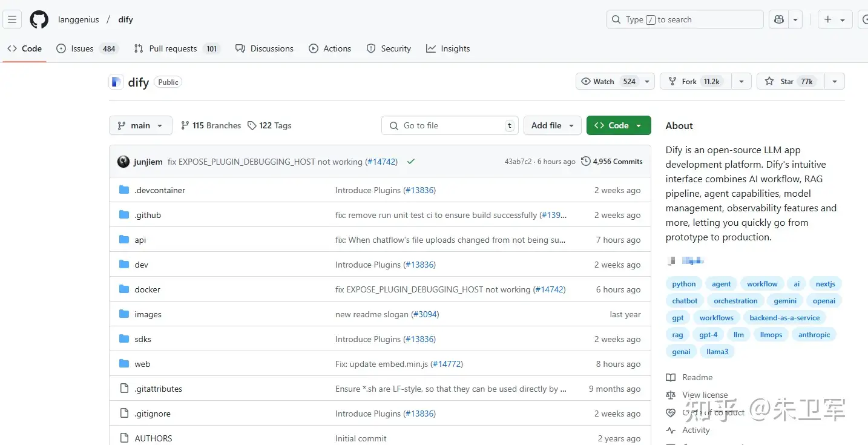The width and height of the screenshot is (868, 445).
Task: Open the AUTHORS file
Action: pyautogui.click(x=153, y=438)
